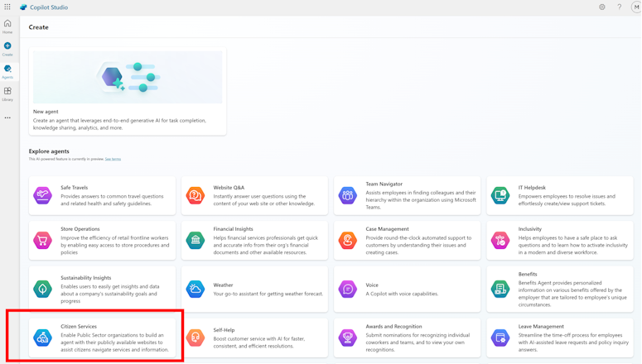Select the New agent card title

(46, 111)
